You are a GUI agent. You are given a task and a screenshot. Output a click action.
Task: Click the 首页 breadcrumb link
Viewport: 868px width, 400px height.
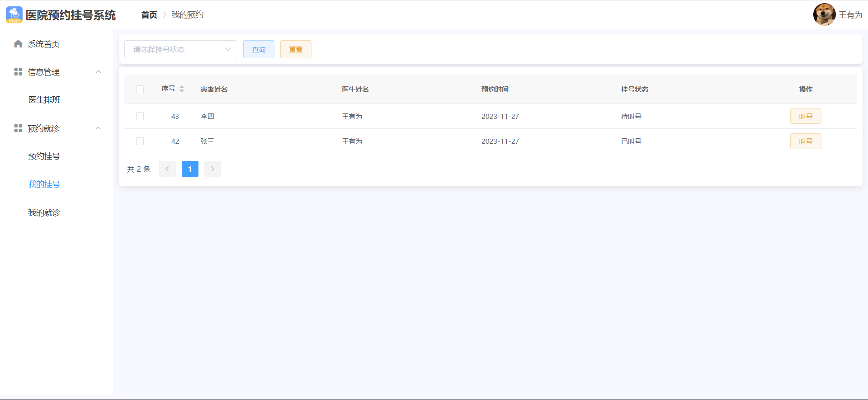[x=149, y=15]
